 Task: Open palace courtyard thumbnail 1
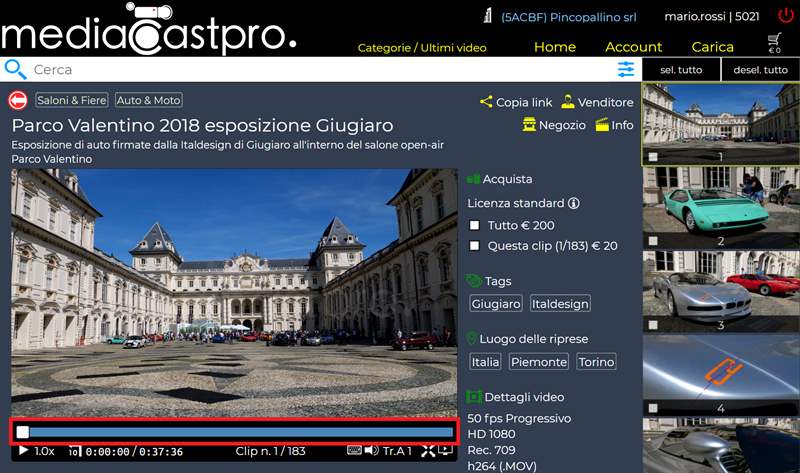click(x=720, y=123)
